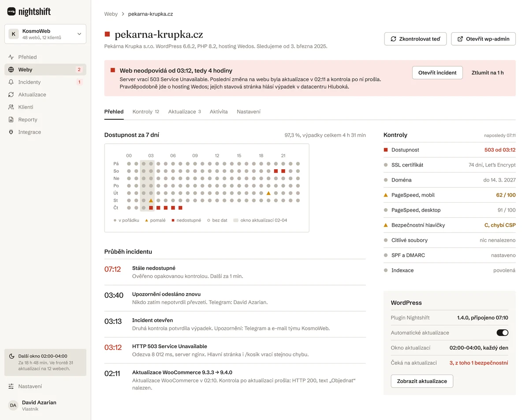Switch to the Kontroly tab
The width and height of the screenshot is (529, 420).
point(146,112)
